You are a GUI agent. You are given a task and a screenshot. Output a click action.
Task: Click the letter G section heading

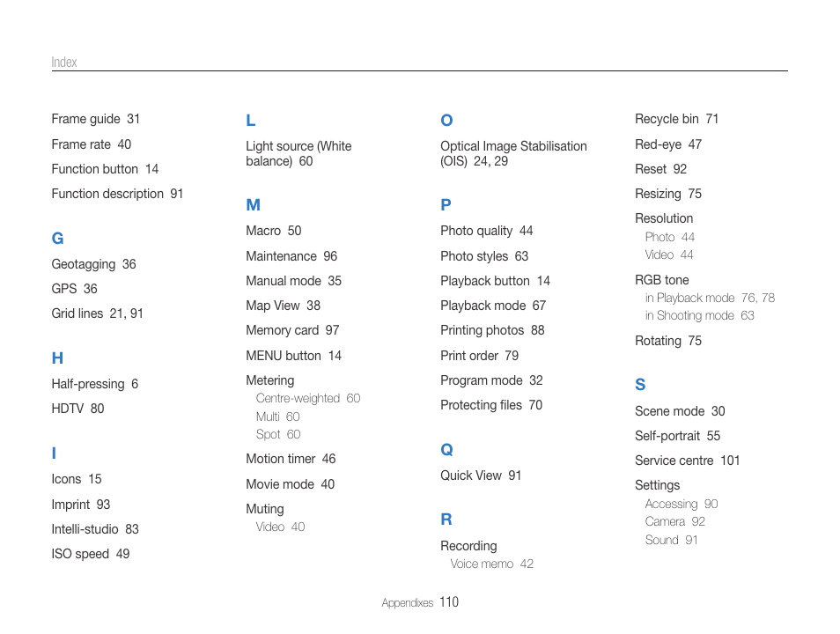(x=57, y=239)
